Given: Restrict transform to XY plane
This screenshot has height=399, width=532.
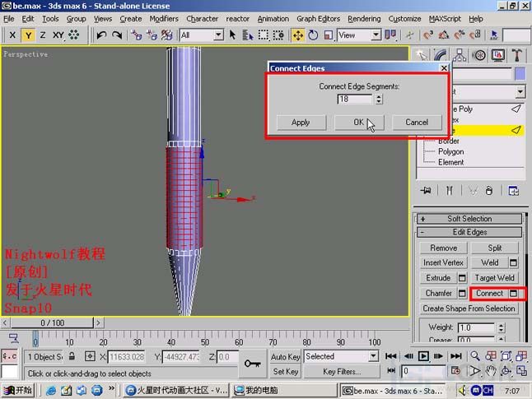Looking at the screenshot, I should [x=58, y=35].
